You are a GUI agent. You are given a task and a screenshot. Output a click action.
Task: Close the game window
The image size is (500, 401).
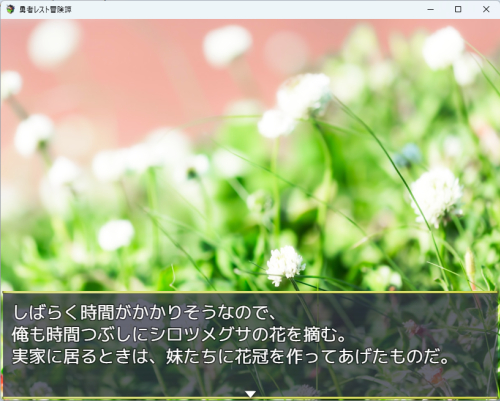(x=486, y=9)
